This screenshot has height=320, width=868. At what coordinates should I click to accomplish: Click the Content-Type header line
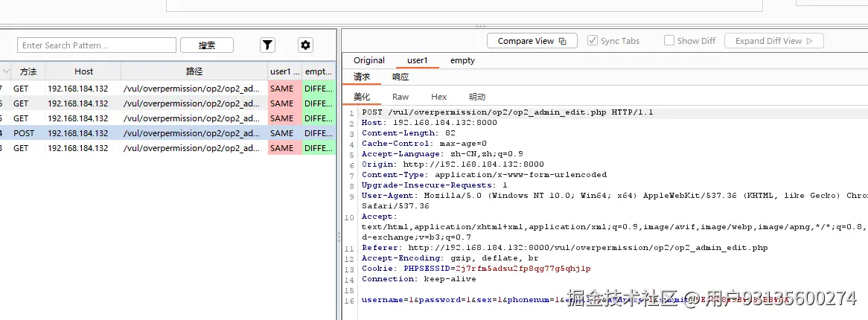pyautogui.click(x=485, y=175)
